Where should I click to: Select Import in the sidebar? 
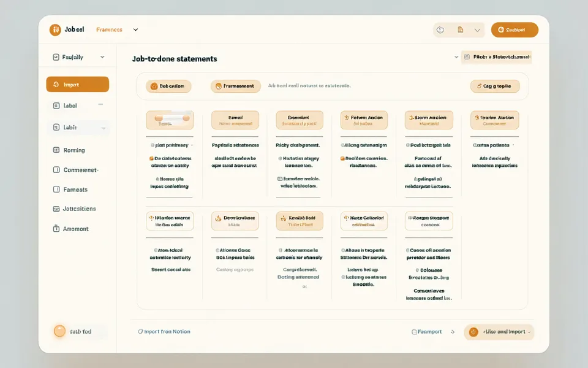coord(78,85)
